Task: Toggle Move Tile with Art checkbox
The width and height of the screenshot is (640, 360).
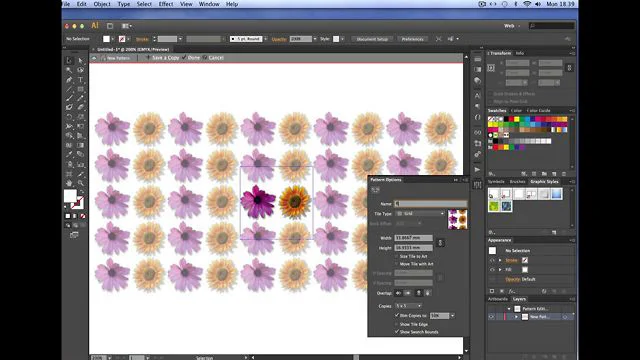Action: coord(396,264)
